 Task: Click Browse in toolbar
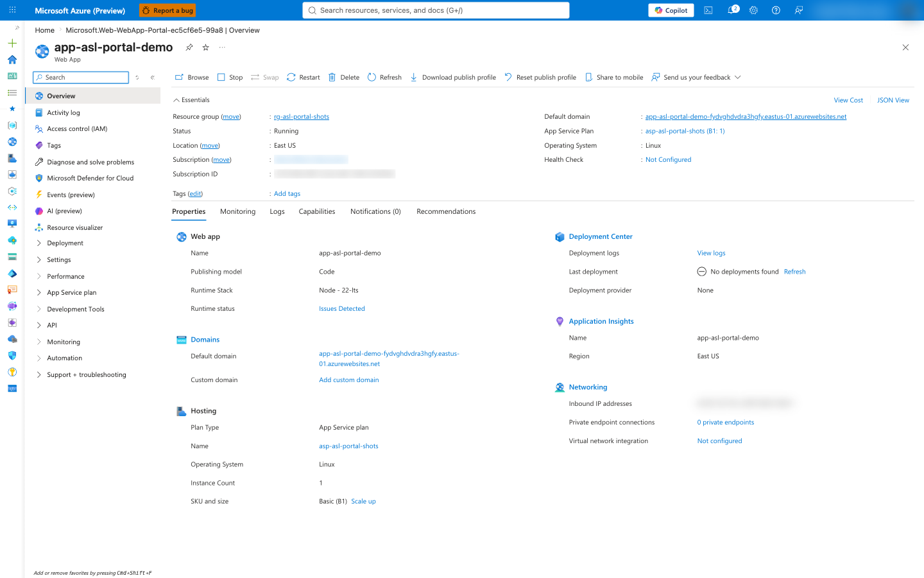click(x=192, y=77)
